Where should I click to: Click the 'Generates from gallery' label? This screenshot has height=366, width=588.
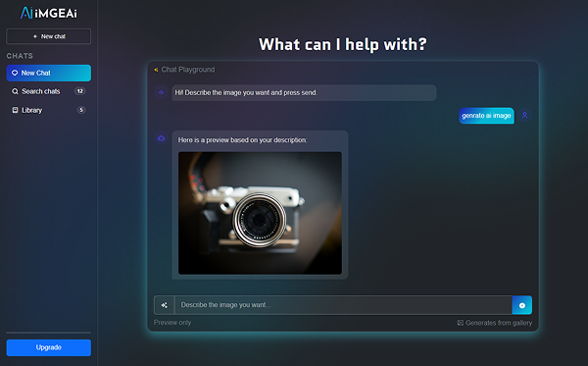[499, 323]
